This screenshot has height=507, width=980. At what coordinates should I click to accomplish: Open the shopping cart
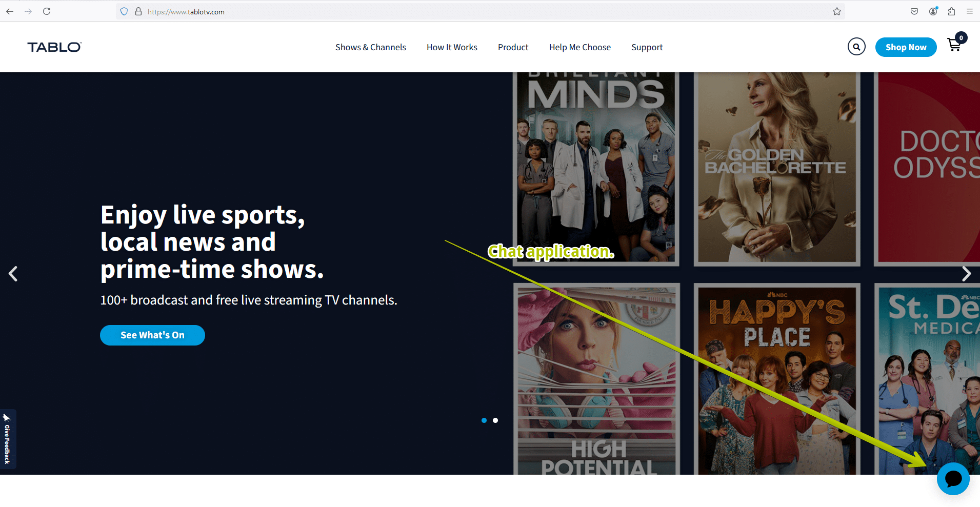954,45
